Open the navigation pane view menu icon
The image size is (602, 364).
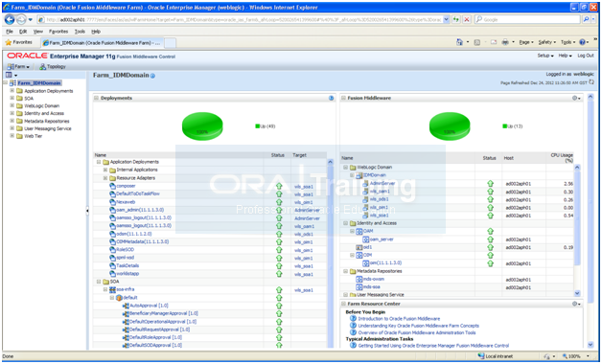tap(11, 75)
